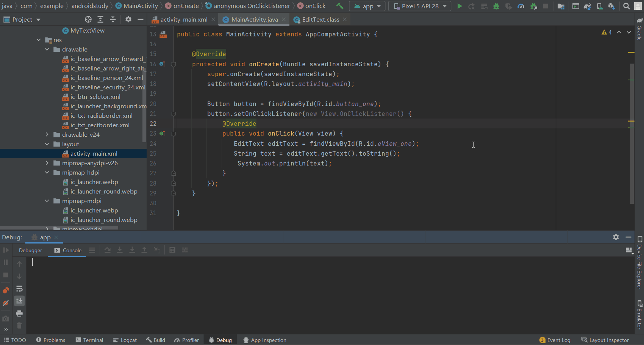Image resolution: width=644 pixels, height=345 pixels.
Task: Click the Make Project hammer icon
Action: click(x=340, y=6)
